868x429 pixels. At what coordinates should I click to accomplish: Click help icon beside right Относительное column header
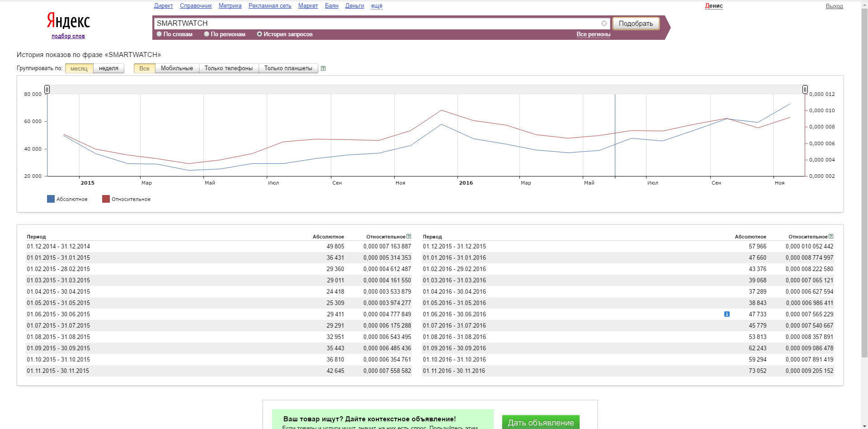831,236
